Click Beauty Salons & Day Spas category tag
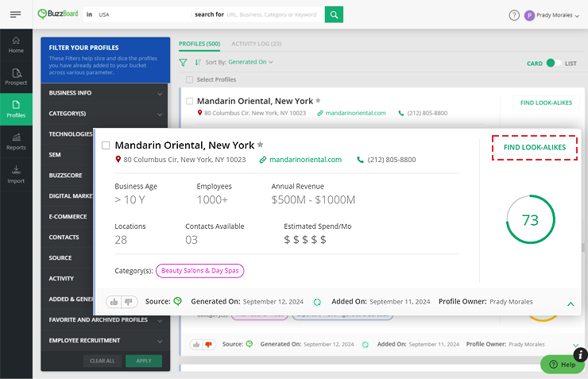Image resolution: width=588 pixels, height=379 pixels. tap(200, 271)
